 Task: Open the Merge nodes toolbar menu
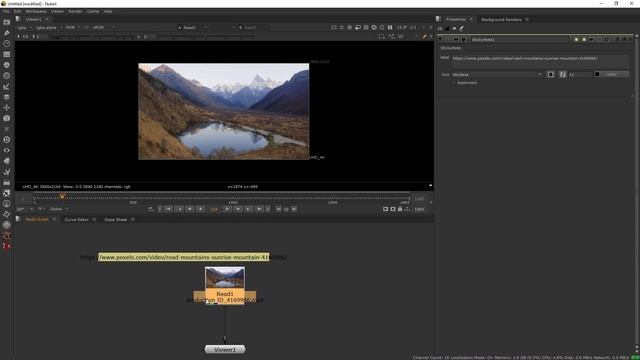(7, 97)
